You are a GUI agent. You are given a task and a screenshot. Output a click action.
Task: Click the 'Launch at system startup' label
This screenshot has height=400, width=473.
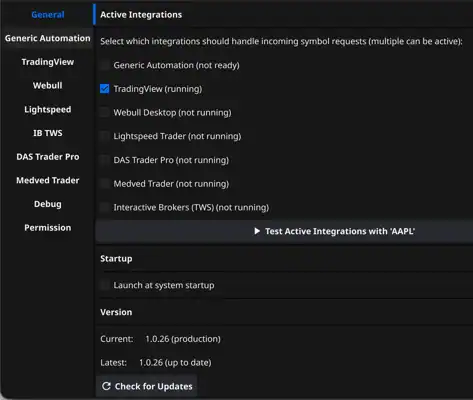(164, 285)
